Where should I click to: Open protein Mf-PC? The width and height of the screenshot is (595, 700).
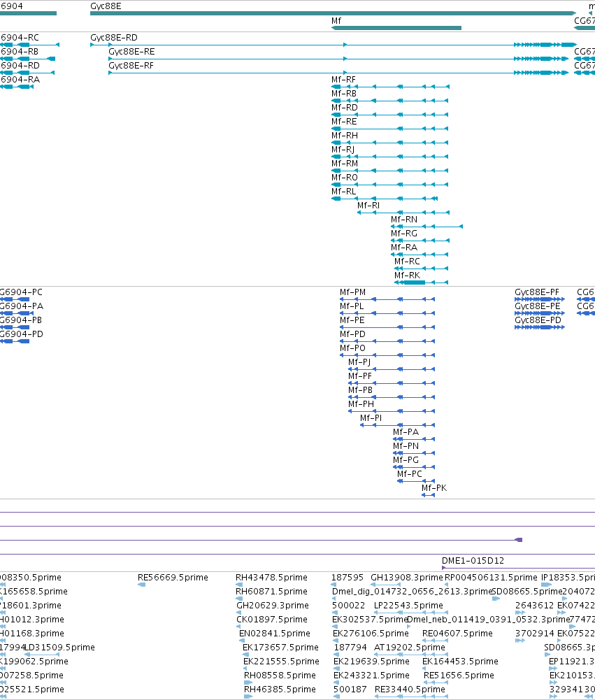click(x=409, y=474)
